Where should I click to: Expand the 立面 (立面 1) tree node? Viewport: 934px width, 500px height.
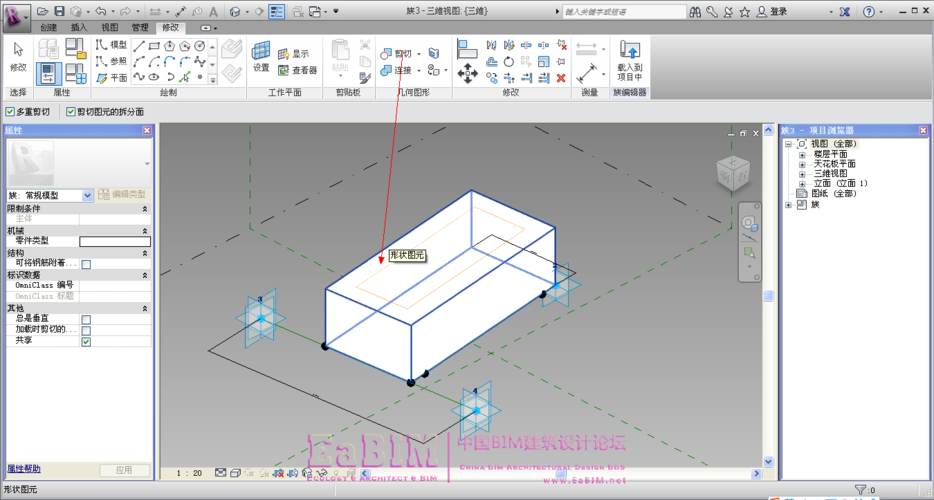(x=802, y=183)
